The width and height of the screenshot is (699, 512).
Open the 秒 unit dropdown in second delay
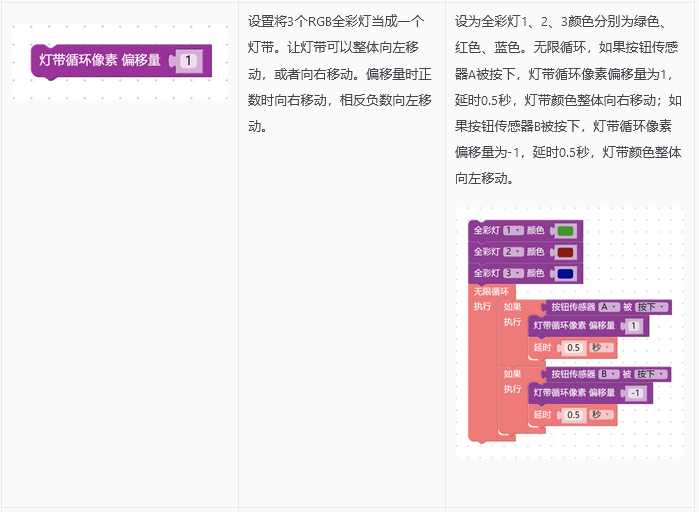(601, 414)
